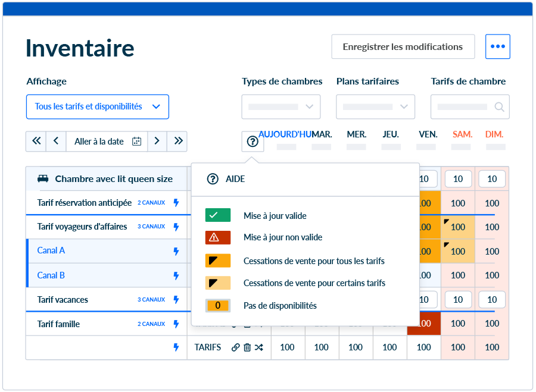Click the lightning bolt beside Canal A

coord(176,251)
